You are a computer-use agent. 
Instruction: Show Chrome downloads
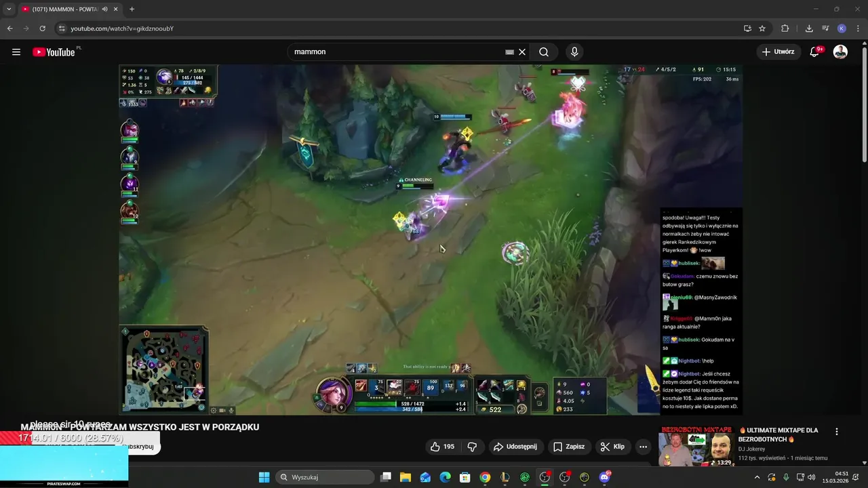pyautogui.click(x=809, y=28)
